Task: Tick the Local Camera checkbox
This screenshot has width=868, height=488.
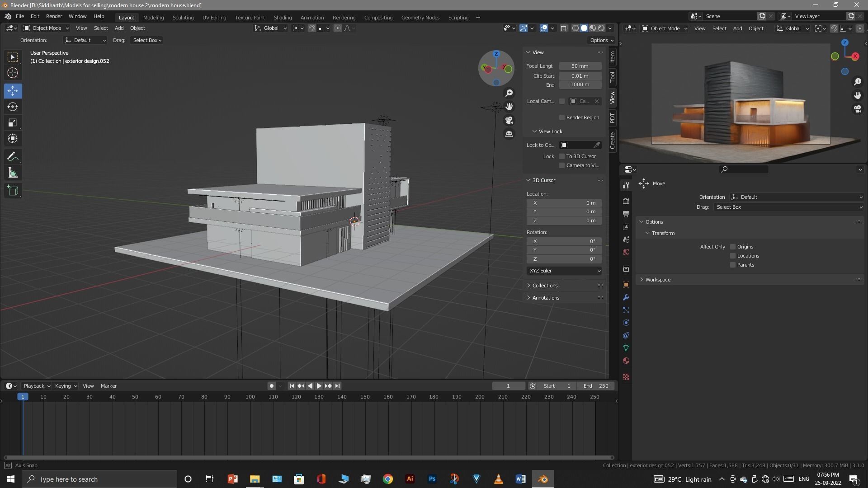Action: click(562, 101)
